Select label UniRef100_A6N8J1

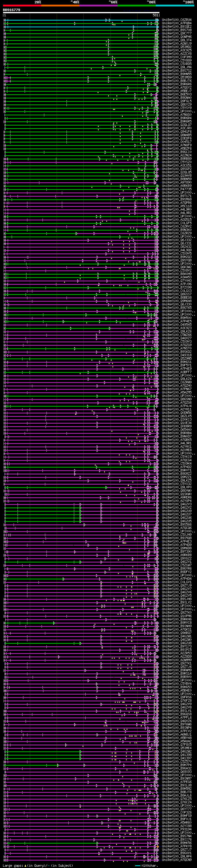coord(177,734)
